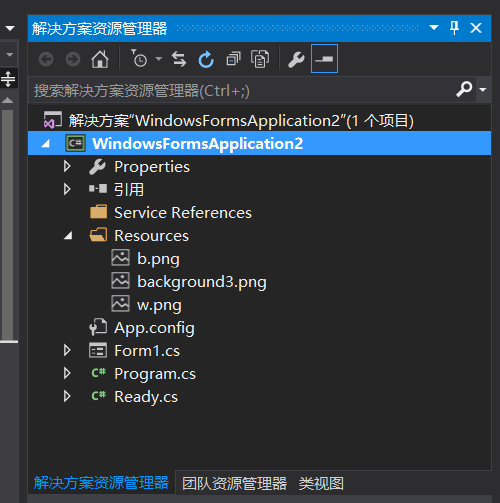Open the window position dropdown in title bar
This screenshot has width=500, height=503.
[434, 27]
